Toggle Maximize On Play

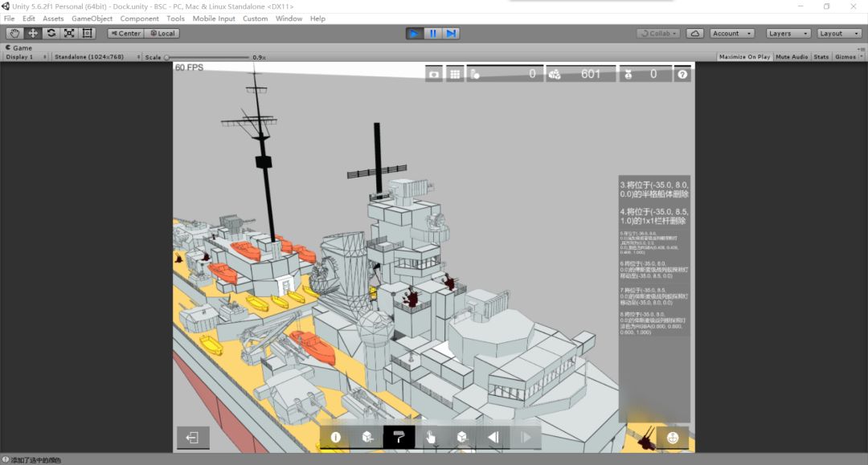744,57
